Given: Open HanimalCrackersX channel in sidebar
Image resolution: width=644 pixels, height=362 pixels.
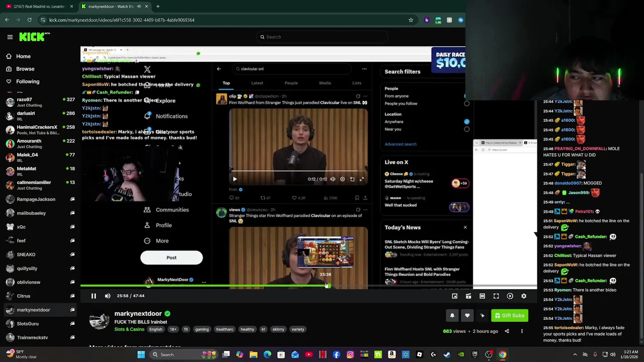Looking at the screenshot, I should coord(40,130).
